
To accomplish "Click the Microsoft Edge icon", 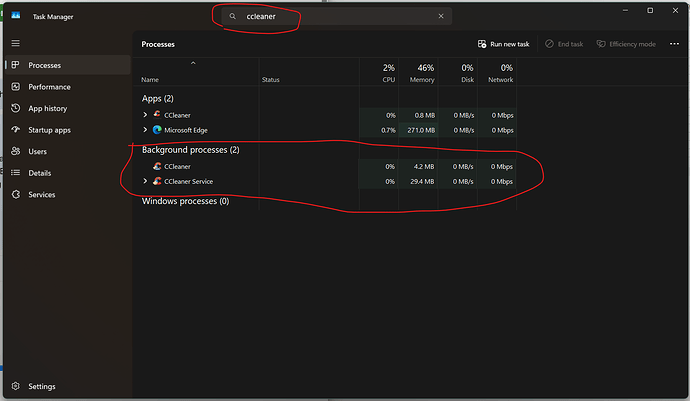I will pos(157,130).
